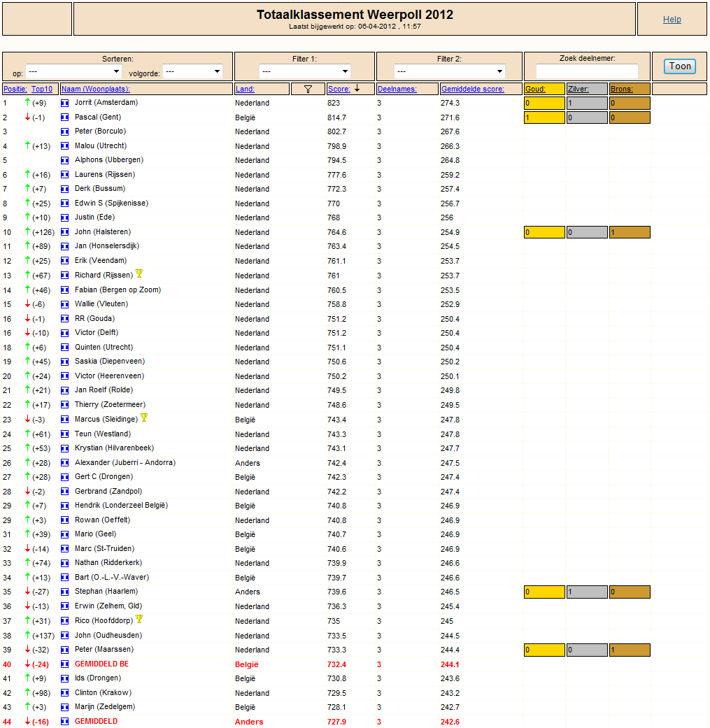Screen dimensions: 710x728
Task: Click the blue detail icon beside GEMIDDELD BE
Action: [65, 664]
